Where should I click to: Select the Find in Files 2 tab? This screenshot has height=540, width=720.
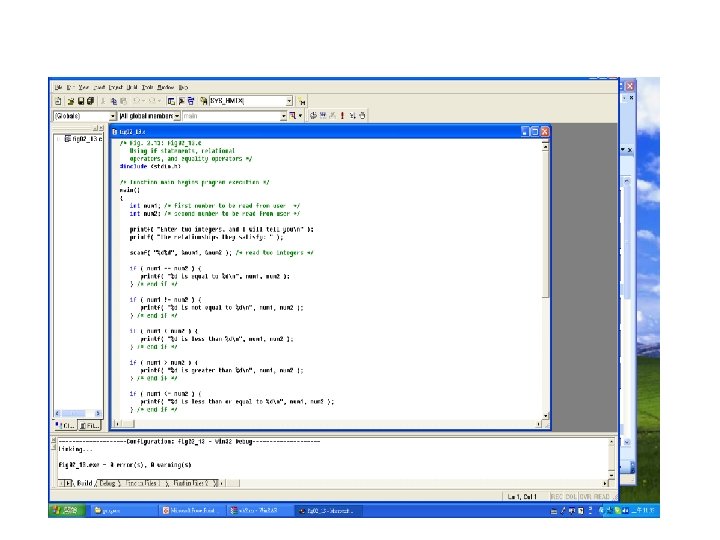(191, 483)
